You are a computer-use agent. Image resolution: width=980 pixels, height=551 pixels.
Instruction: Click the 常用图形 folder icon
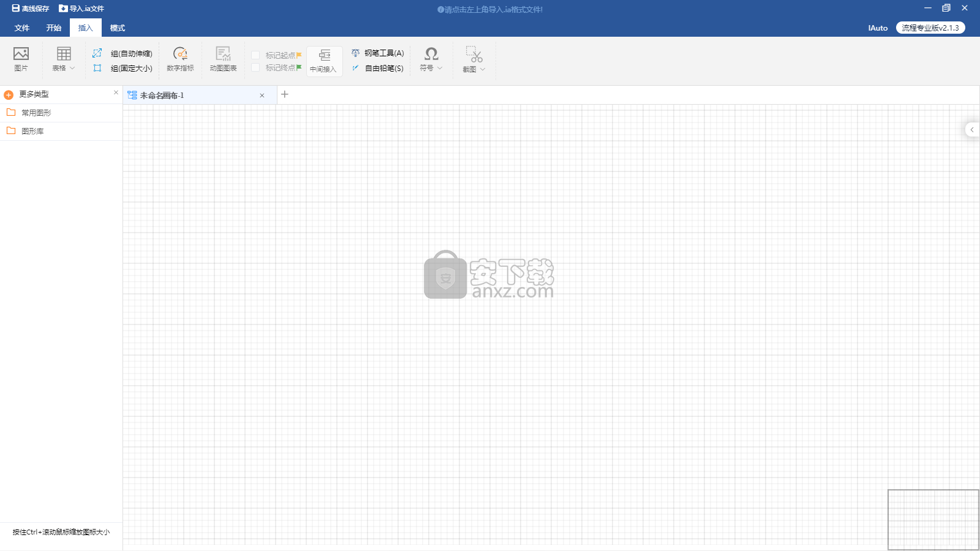11,112
